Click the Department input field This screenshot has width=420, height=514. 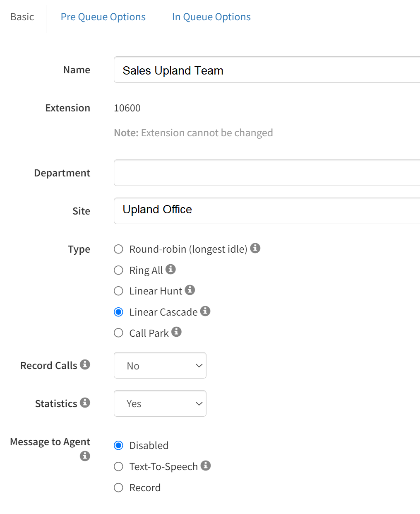click(x=267, y=173)
